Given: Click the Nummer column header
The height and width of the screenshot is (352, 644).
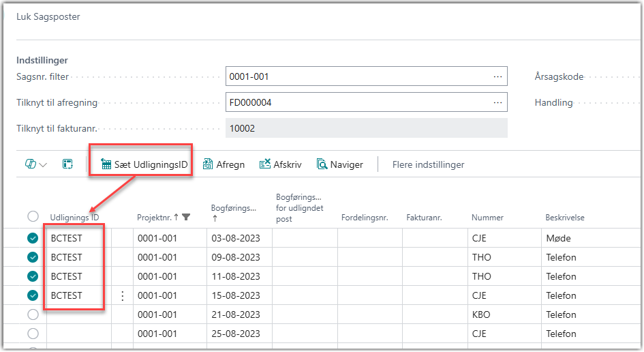Looking at the screenshot, I should pyautogui.click(x=487, y=218).
